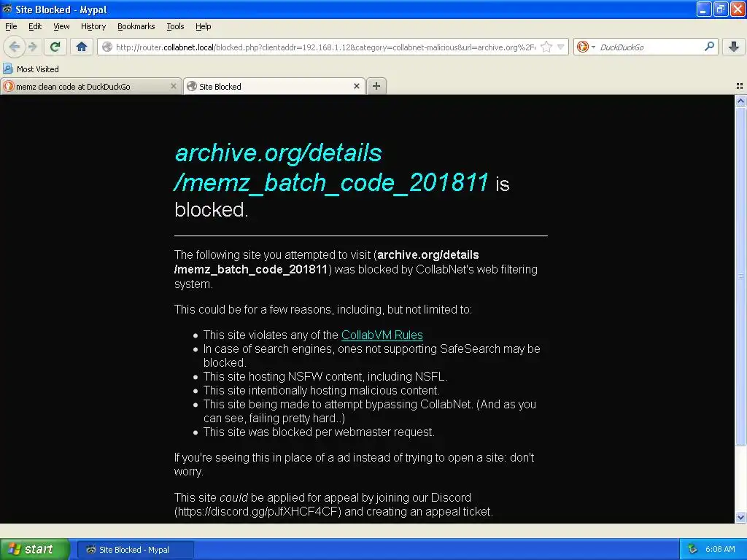Click 'This site was blocked per webmaster request'

click(x=319, y=432)
